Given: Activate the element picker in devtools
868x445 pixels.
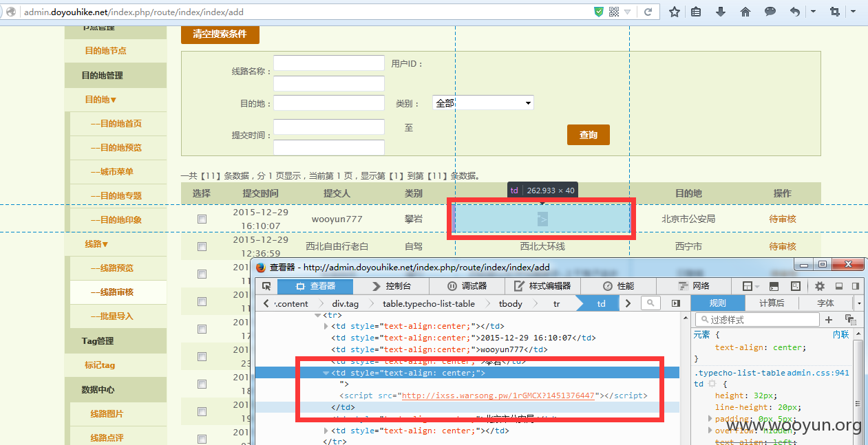Looking at the screenshot, I should click(x=267, y=286).
